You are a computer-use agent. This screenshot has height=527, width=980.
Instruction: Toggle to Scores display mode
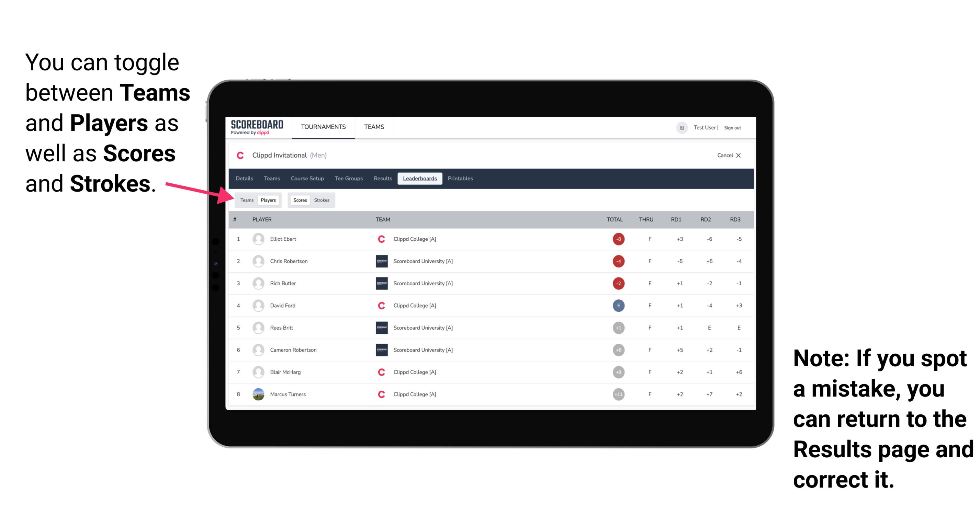click(299, 200)
